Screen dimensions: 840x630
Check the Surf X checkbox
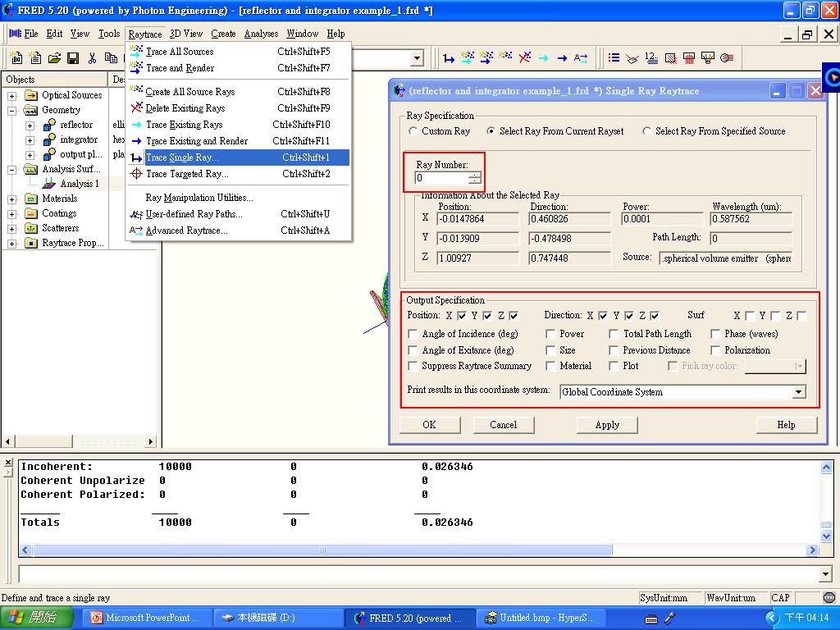point(750,316)
